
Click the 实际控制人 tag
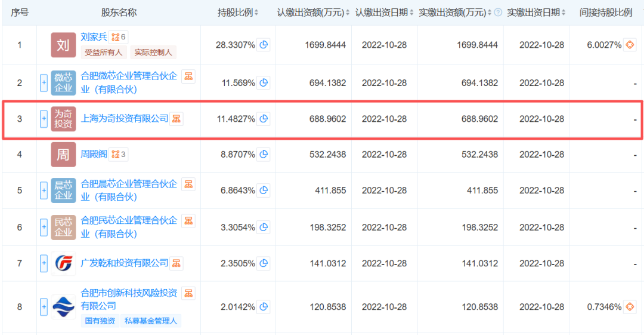tap(153, 53)
